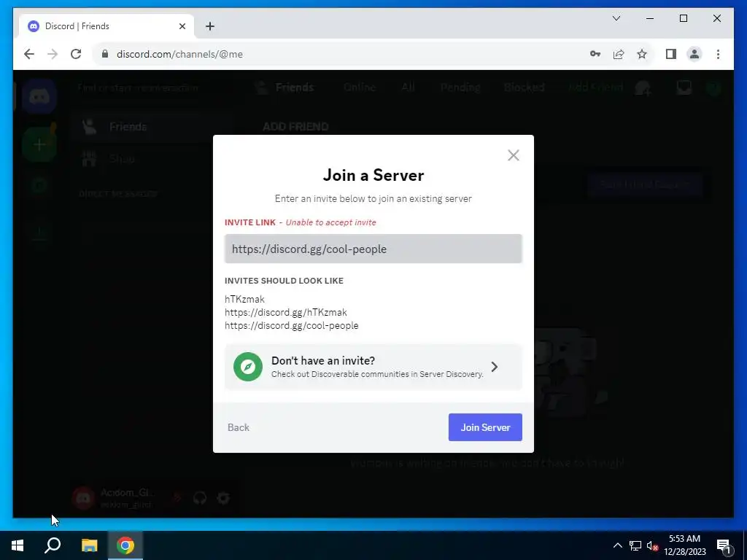
Task: Open Chrome profile avatar
Action: (694, 54)
